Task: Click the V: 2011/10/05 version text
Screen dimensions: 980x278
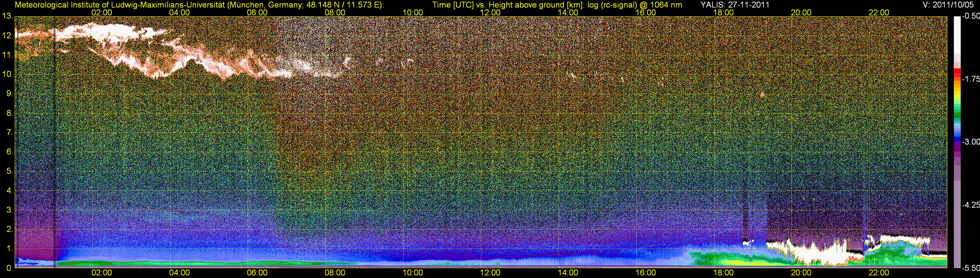Action: tap(950, 5)
